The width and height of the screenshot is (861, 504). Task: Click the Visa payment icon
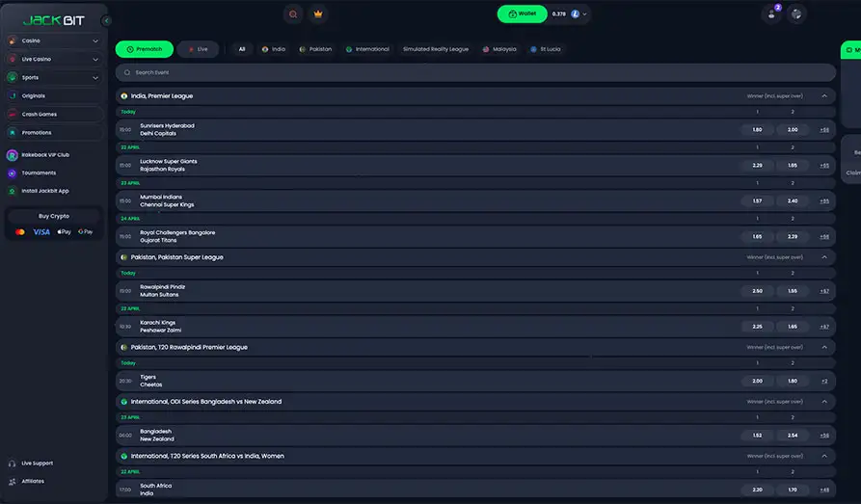41,232
